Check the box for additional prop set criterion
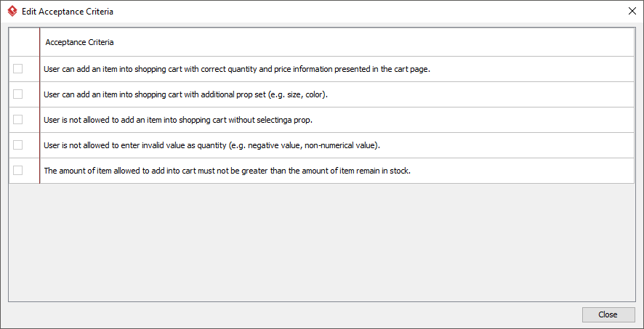Viewport: 644px width, 329px height. pos(17,94)
